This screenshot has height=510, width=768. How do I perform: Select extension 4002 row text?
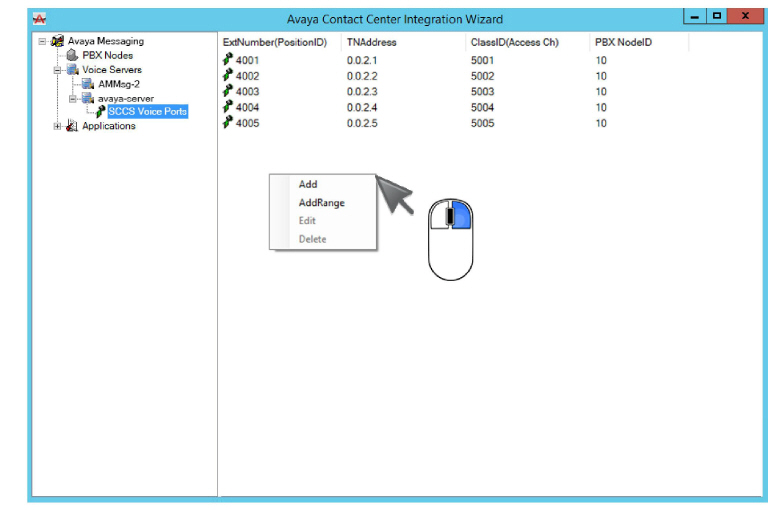(247, 76)
